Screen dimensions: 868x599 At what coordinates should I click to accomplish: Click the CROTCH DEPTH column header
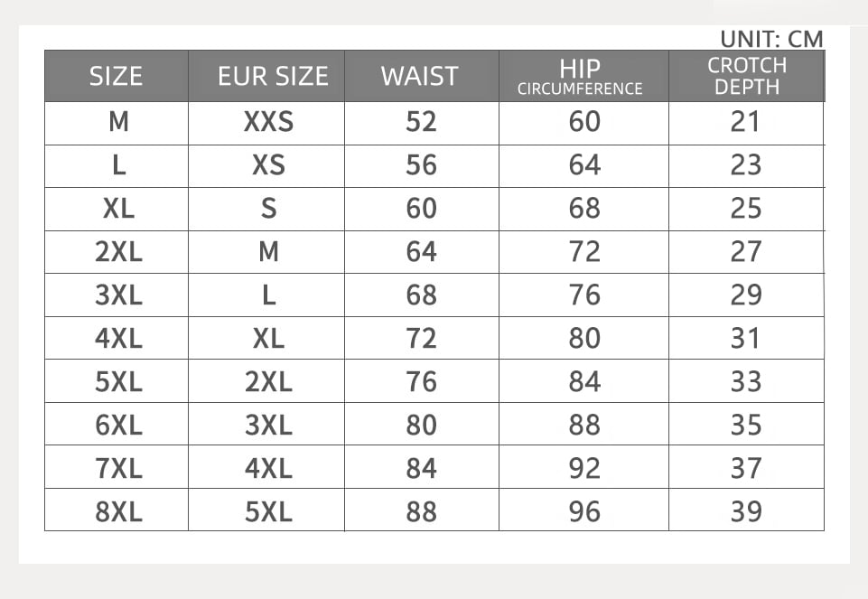[746, 77]
